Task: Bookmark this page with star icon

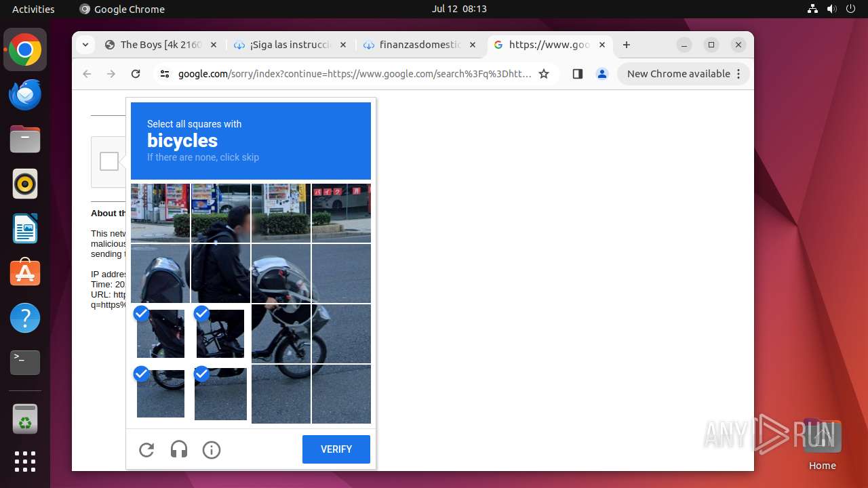Action: point(544,74)
